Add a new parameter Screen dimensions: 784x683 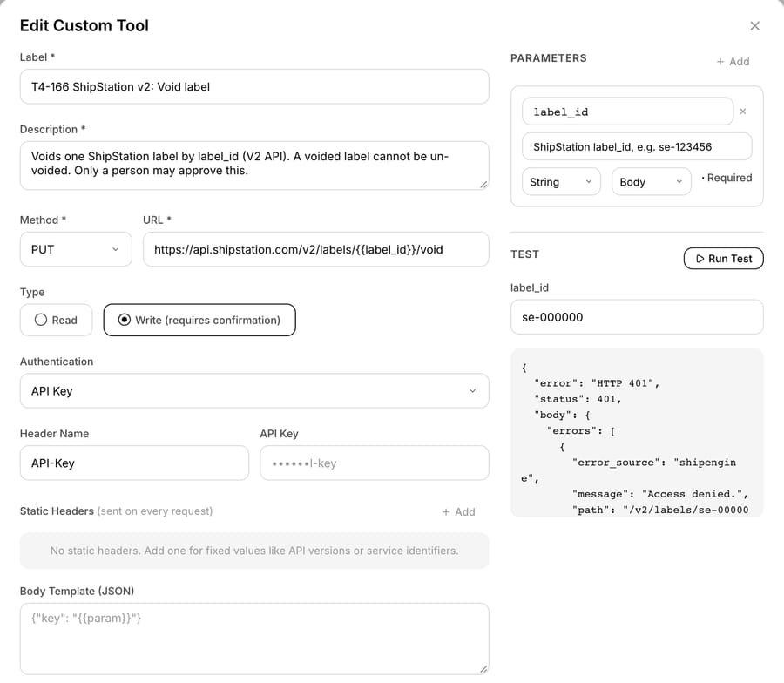[x=733, y=62]
